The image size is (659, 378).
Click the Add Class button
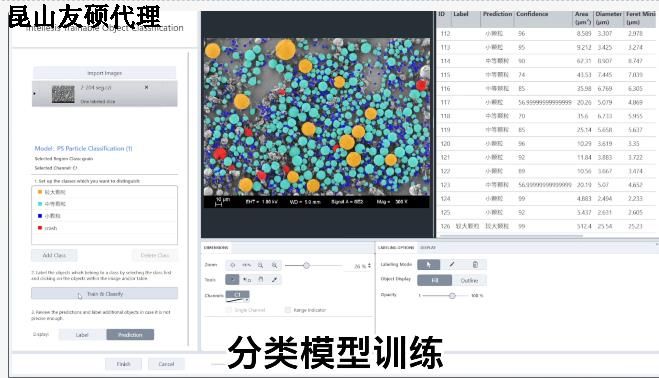(54, 255)
